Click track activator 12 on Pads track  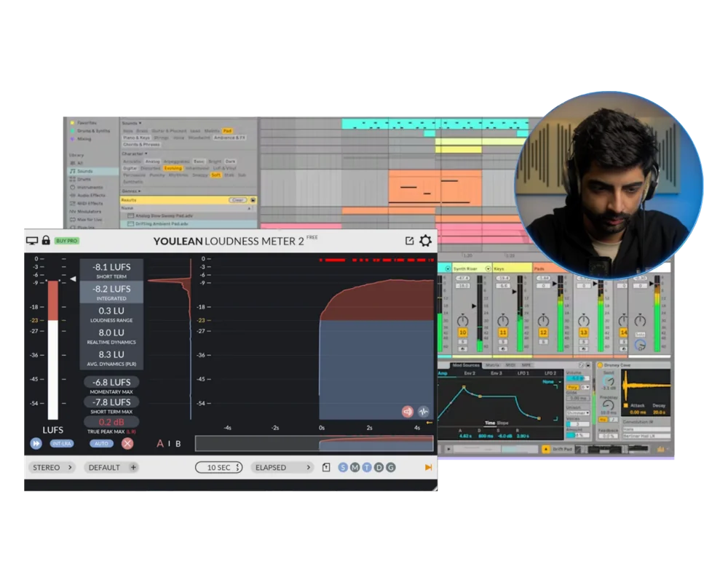(x=543, y=332)
